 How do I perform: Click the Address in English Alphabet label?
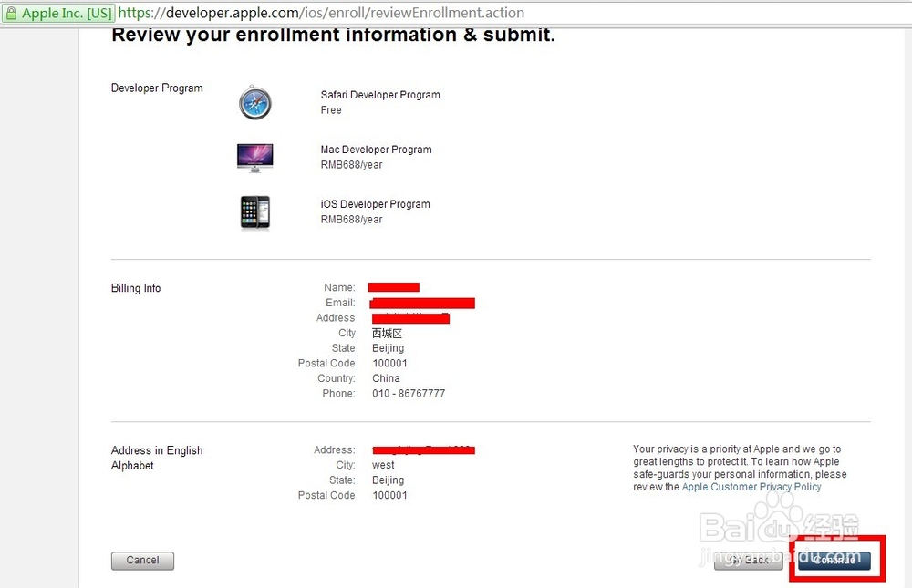157,458
